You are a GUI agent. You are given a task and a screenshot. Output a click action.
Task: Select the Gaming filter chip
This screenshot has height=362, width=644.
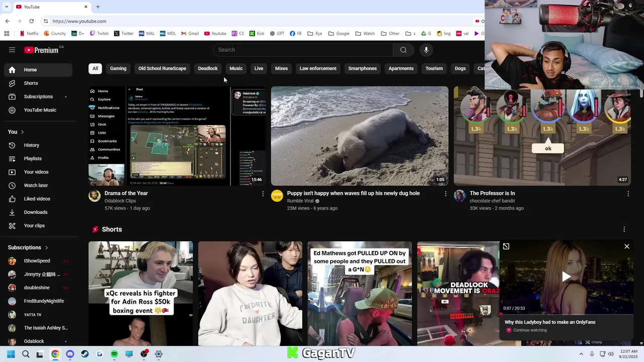click(118, 68)
